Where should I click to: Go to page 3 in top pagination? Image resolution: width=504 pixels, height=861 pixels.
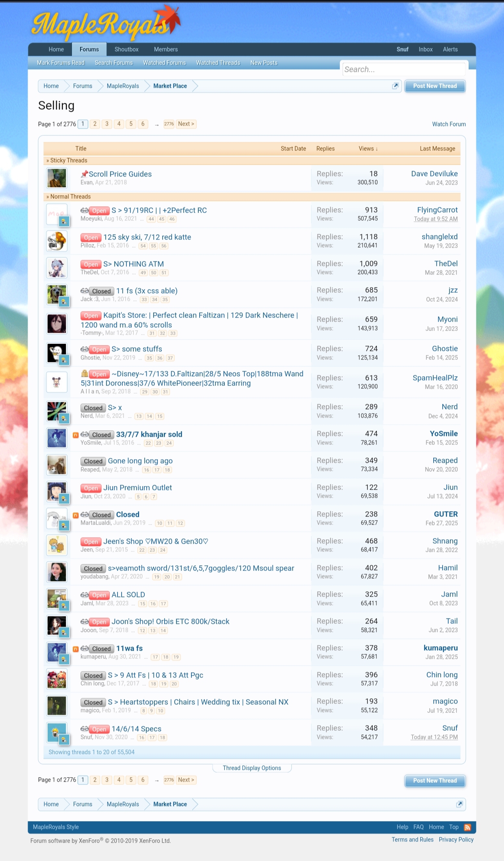point(107,124)
